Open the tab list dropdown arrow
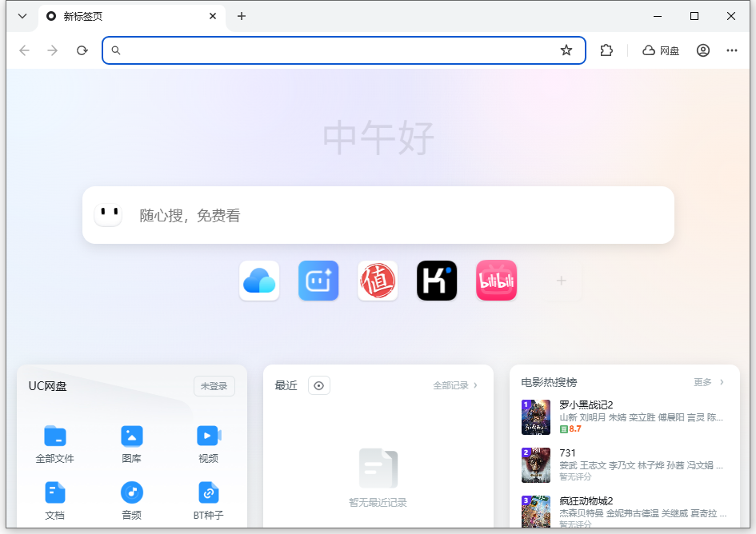Image resolution: width=756 pixels, height=534 pixels. (22, 16)
